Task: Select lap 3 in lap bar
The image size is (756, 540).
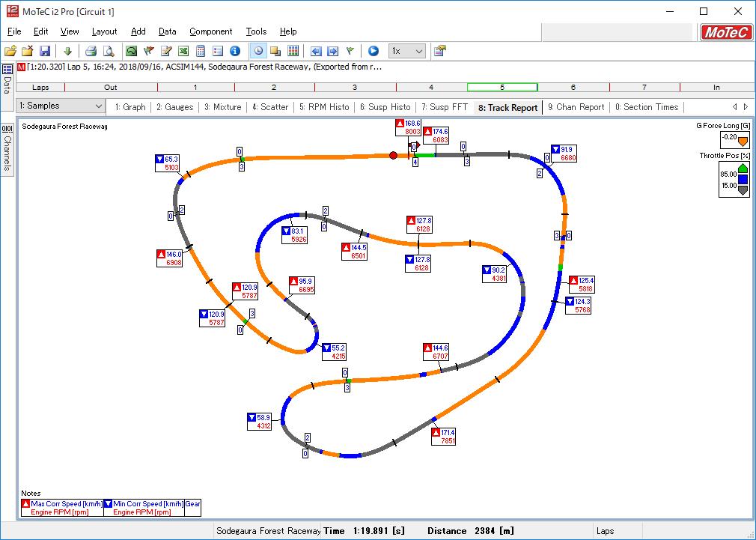Action: [x=355, y=88]
